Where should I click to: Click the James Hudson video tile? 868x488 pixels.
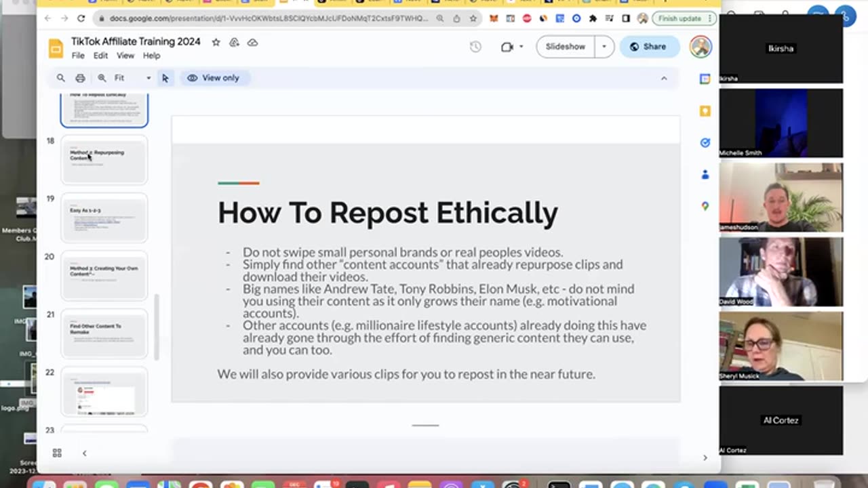tap(781, 197)
